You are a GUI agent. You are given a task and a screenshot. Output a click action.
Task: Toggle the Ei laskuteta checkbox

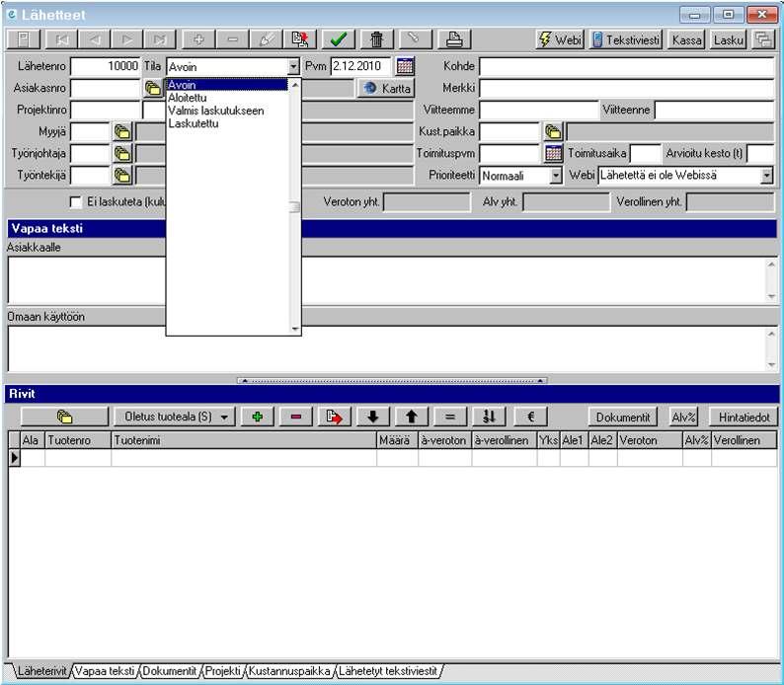click(76, 202)
